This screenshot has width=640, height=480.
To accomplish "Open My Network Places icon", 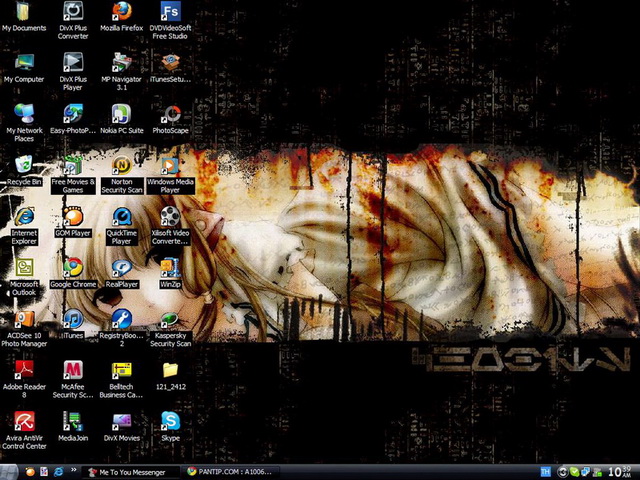I will pos(24,113).
